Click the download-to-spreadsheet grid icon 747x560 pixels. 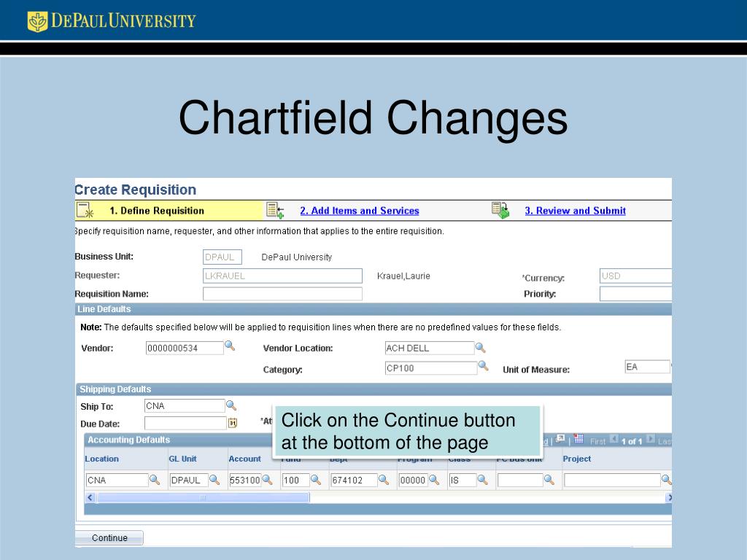[x=578, y=438]
